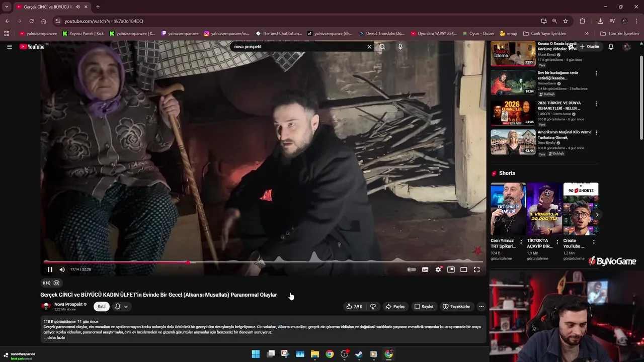This screenshot has width=644, height=362.
Task: Open the 'Tüm Yer İşaretleri' bookmarks folder
Action: (x=620, y=34)
